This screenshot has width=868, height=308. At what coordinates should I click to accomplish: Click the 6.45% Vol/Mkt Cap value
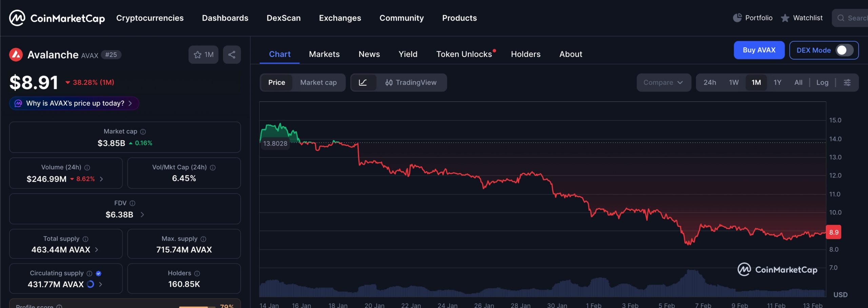pyautogui.click(x=184, y=179)
